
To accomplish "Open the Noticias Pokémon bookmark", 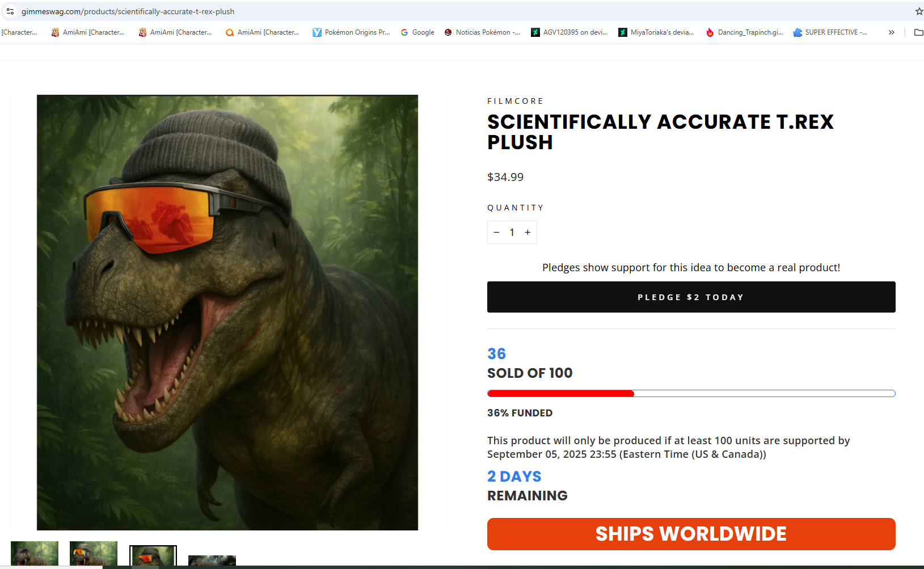I will (482, 32).
